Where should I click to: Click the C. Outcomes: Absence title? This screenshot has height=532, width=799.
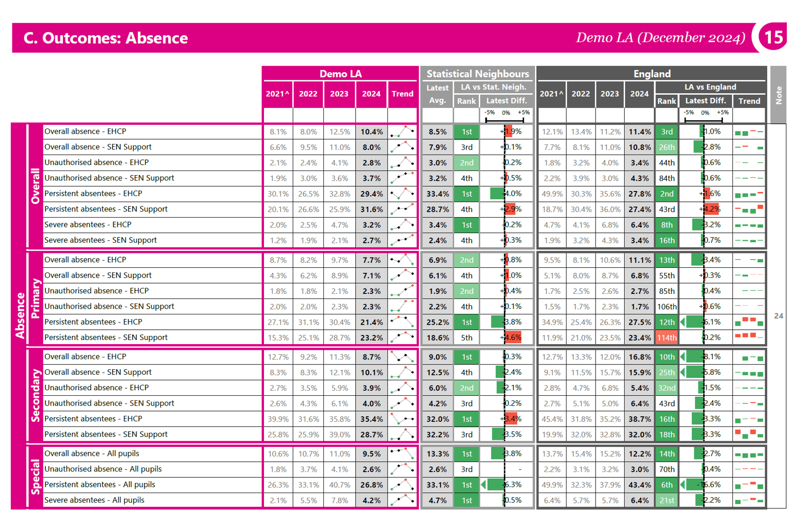(106, 38)
